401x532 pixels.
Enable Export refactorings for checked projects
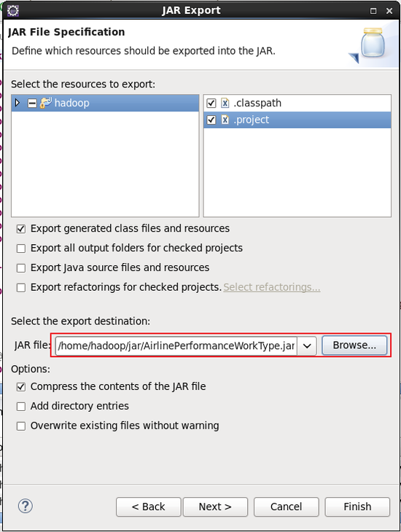(21, 288)
